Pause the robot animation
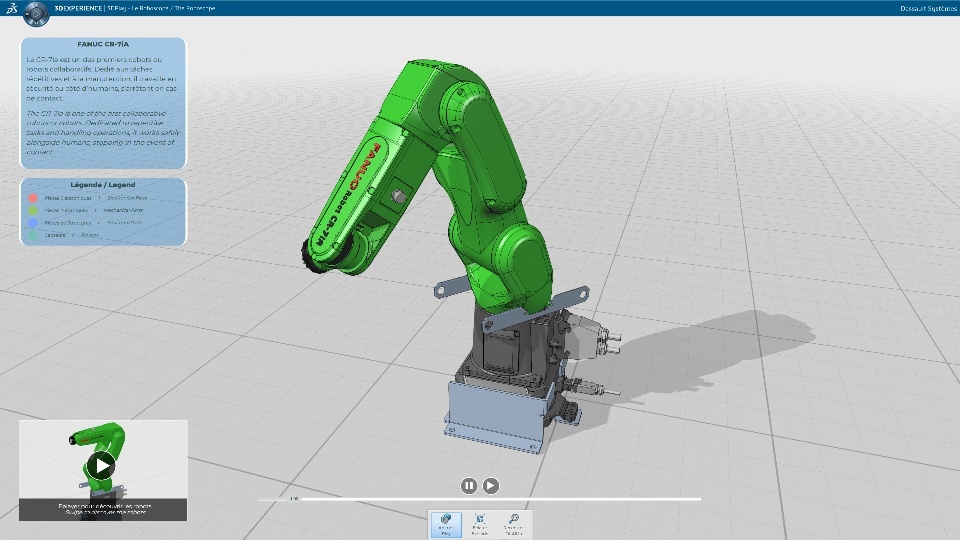This screenshot has width=960, height=540. pyautogui.click(x=469, y=486)
